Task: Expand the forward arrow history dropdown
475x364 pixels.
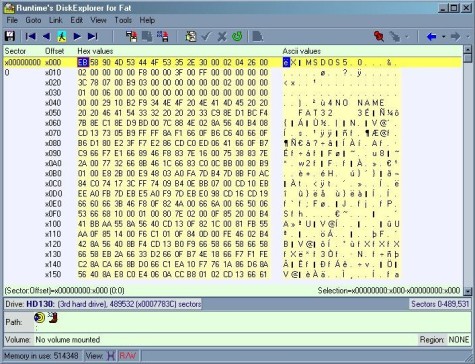Action: click(468, 36)
